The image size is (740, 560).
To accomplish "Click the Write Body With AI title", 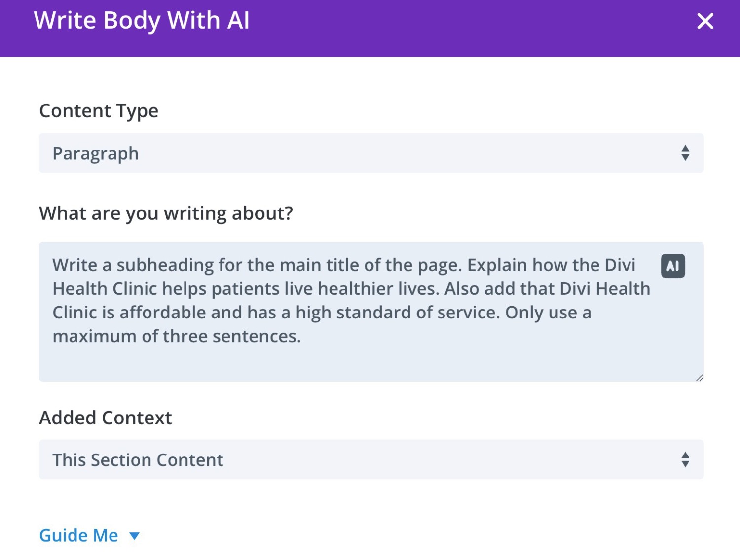I will 142,21.
